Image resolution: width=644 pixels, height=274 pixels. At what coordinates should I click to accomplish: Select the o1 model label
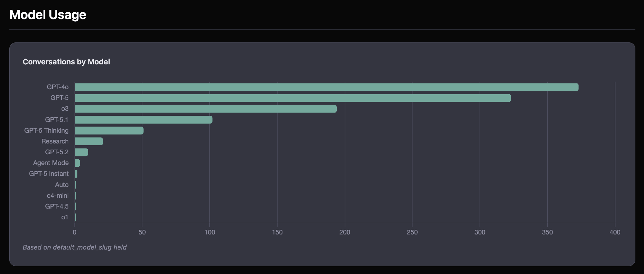(x=65, y=217)
